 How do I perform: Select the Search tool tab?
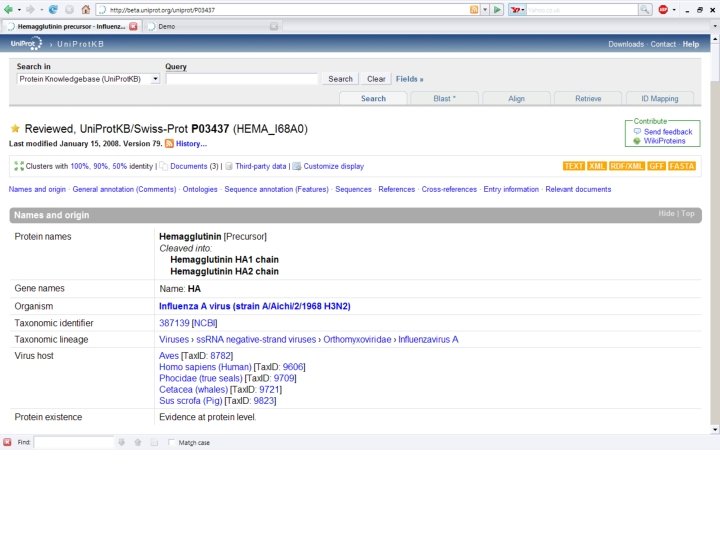point(373,98)
